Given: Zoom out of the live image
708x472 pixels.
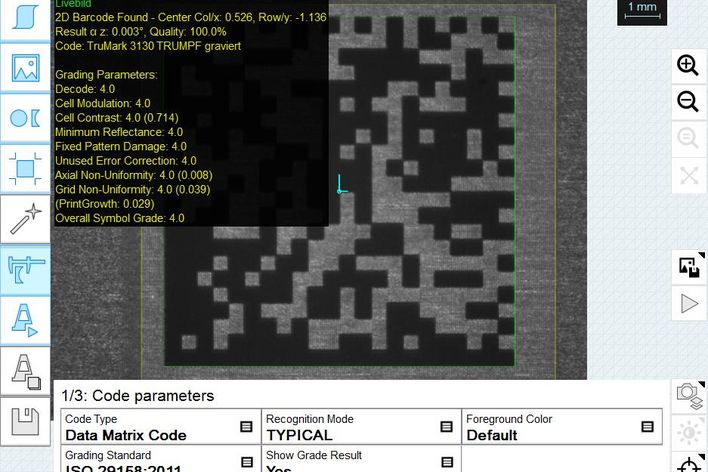Looking at the screenshot, I should click(x=688, y=101).
